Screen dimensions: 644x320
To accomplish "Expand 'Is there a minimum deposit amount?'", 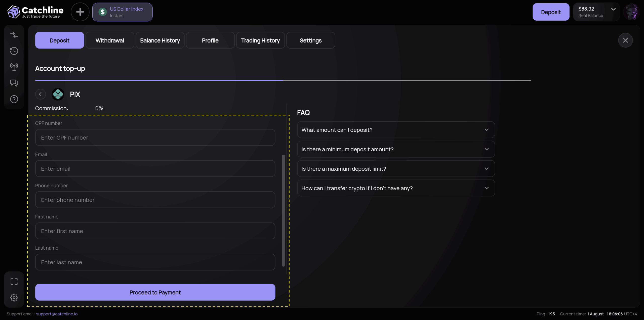I will 396,149.
